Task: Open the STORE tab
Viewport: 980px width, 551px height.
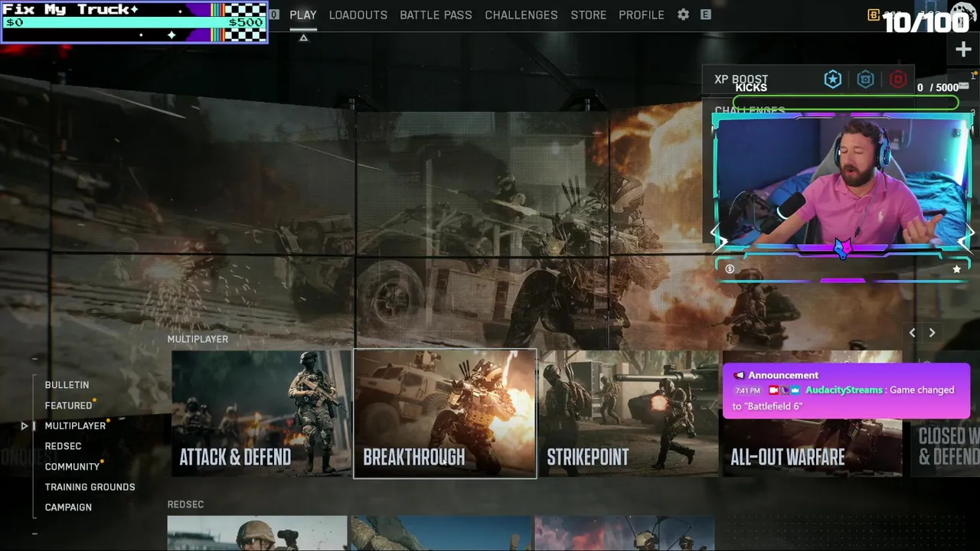Action: coord(589,15)
